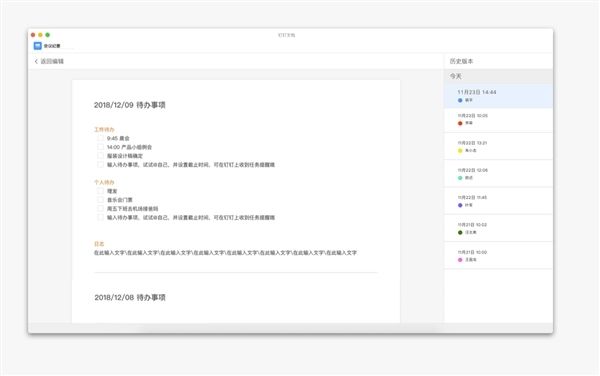Click the 2018/12/09 待办事项 heading
Image resolution: width=600 pixels, height=376 pixels.
(x=130, y=105)
